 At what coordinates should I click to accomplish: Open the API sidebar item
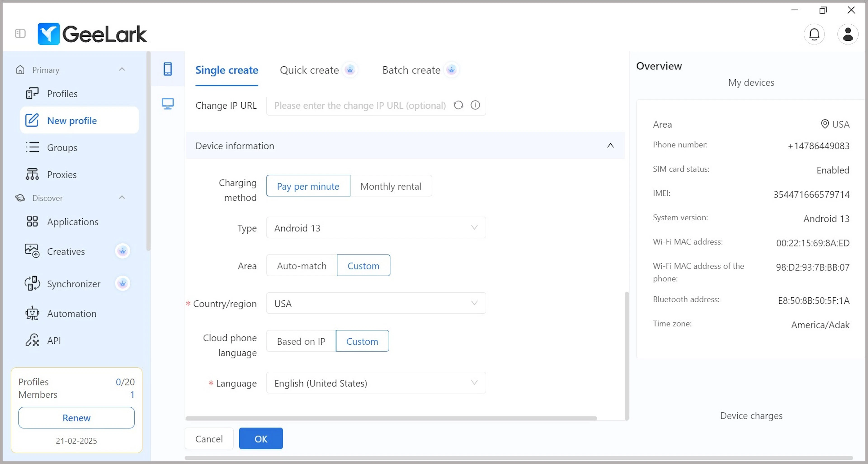pyautogui.click(x=80, y=340)
